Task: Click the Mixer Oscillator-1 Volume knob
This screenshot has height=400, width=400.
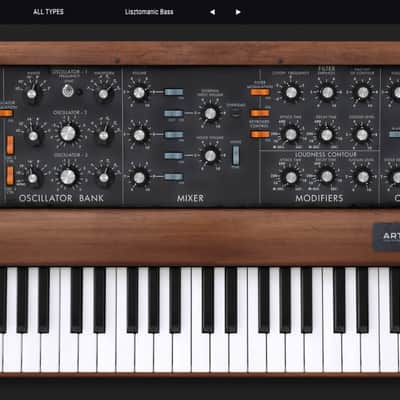Action: pyautogui.click(x=139, y=92)
